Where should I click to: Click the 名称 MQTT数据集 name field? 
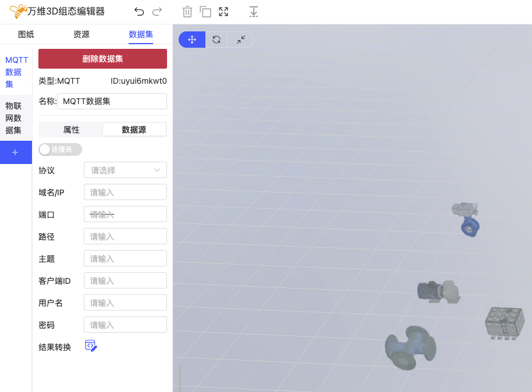[x=112, y=101]
